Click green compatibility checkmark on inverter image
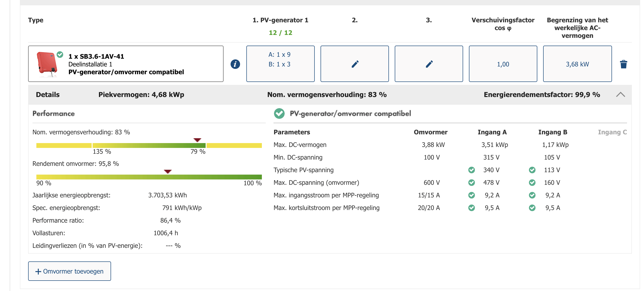This screenshot has height=291, width=644. [x=60, y=54]
